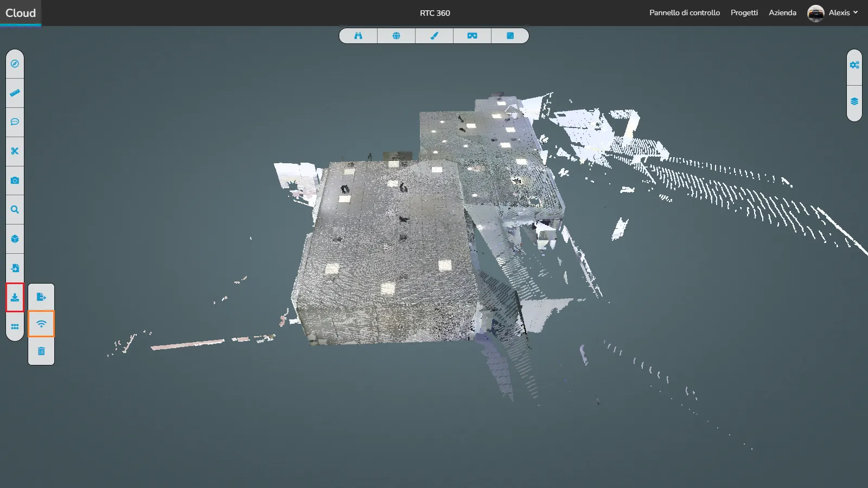Select the binoculars view mode
This screenshot has height=488, width=868.
pos(358,36)
